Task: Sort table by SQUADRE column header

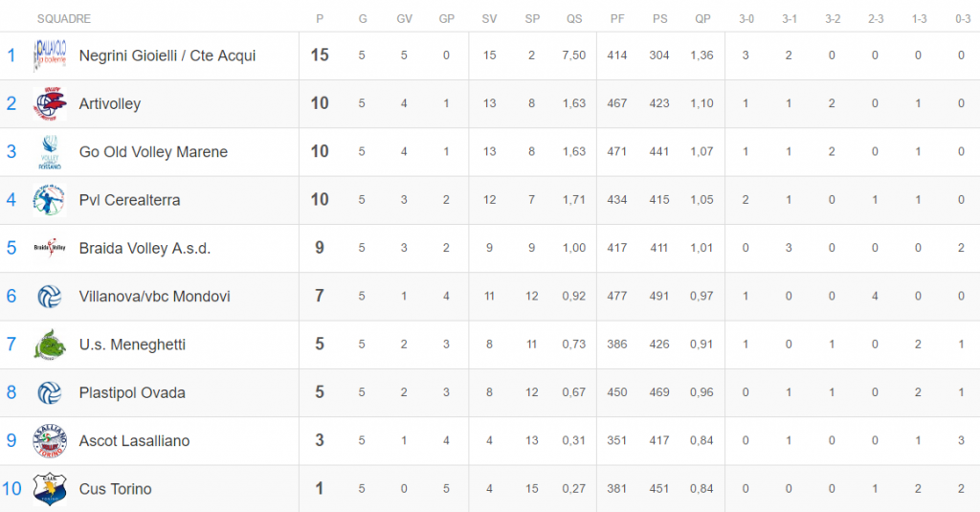Action: click(x=64, y=19)
